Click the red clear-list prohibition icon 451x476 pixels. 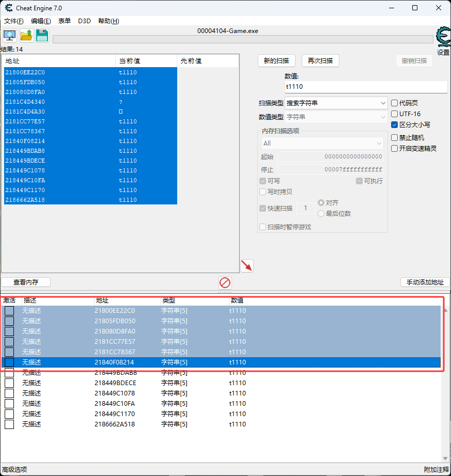[225, 282]
